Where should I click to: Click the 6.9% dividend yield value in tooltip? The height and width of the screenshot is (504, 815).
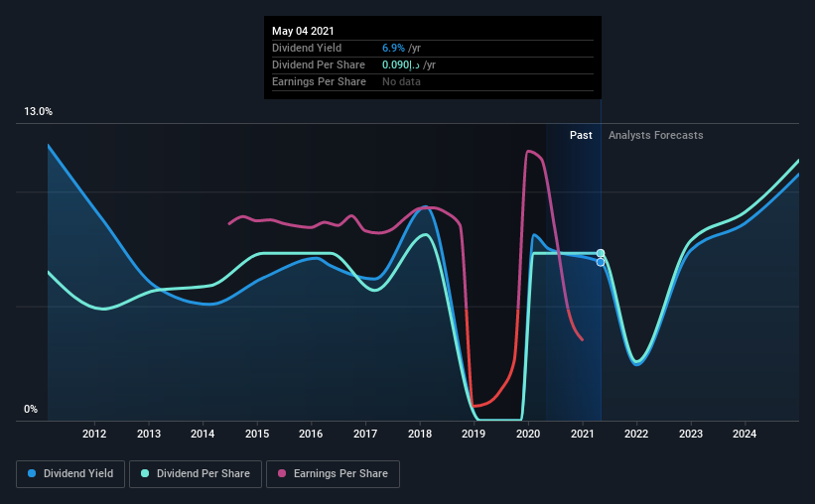(393, 48)
